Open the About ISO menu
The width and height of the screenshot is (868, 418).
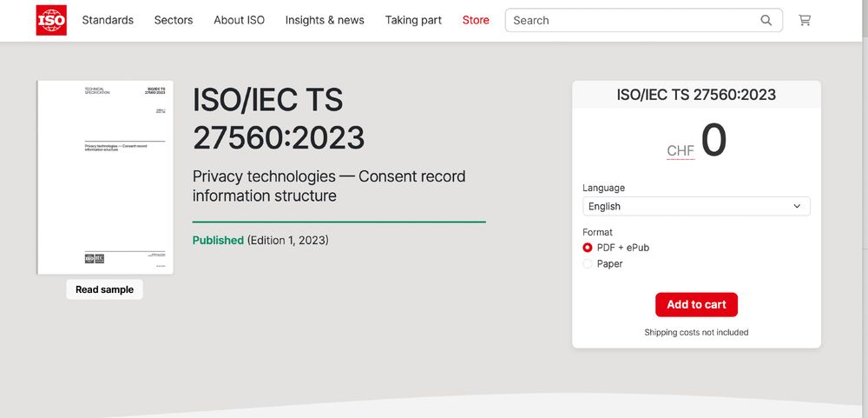pyautogui.click(x=240, y=20)
